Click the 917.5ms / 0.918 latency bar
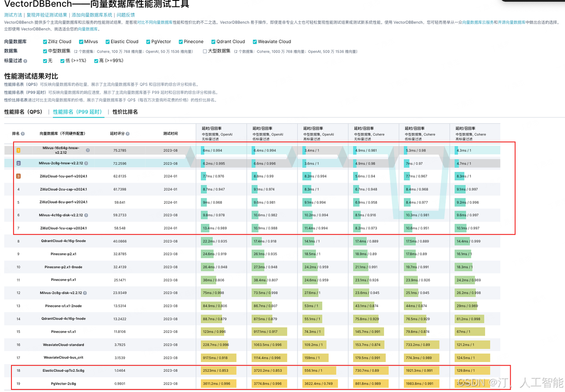 point(218,358)
